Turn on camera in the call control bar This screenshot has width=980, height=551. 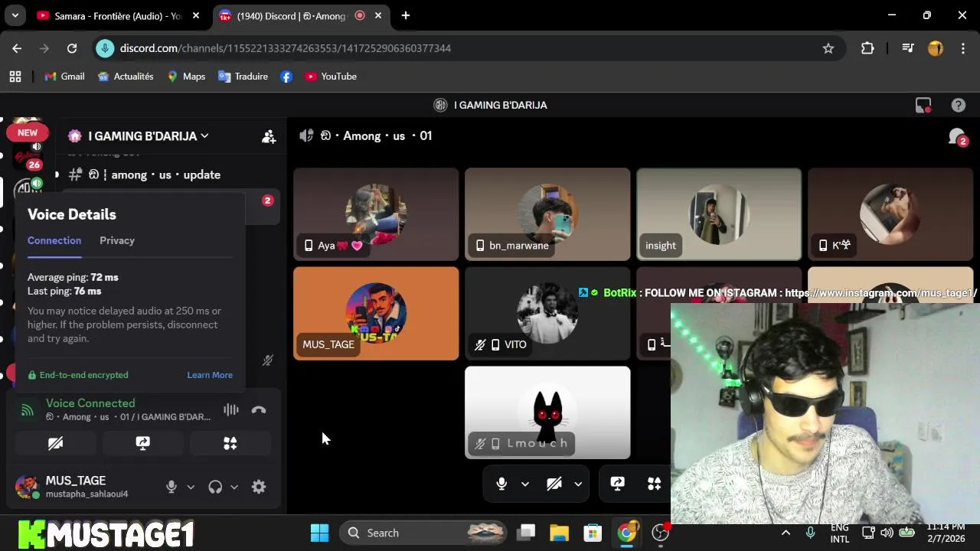tap(554, 484)
